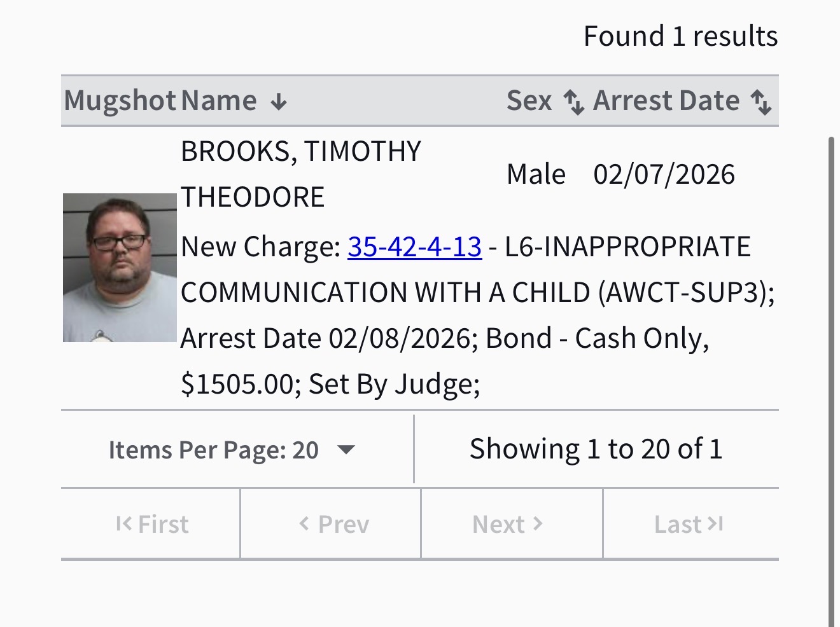The width and height of the screenshot is (840, 627).
Task: Click the Found 1 results text
Action: tap(680, 36)
